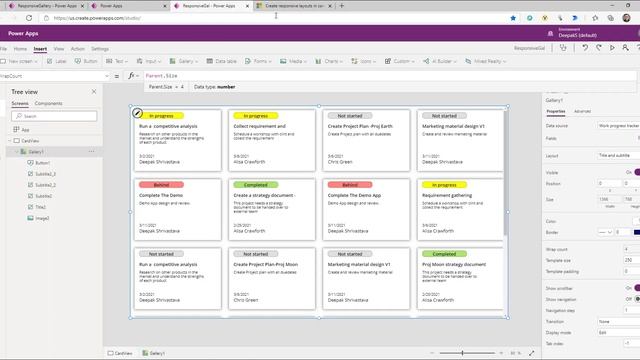Viewport: 640px width, 360px height.
Task: Open Gallery1 more options ellipsis
Action: coord(91,152)
